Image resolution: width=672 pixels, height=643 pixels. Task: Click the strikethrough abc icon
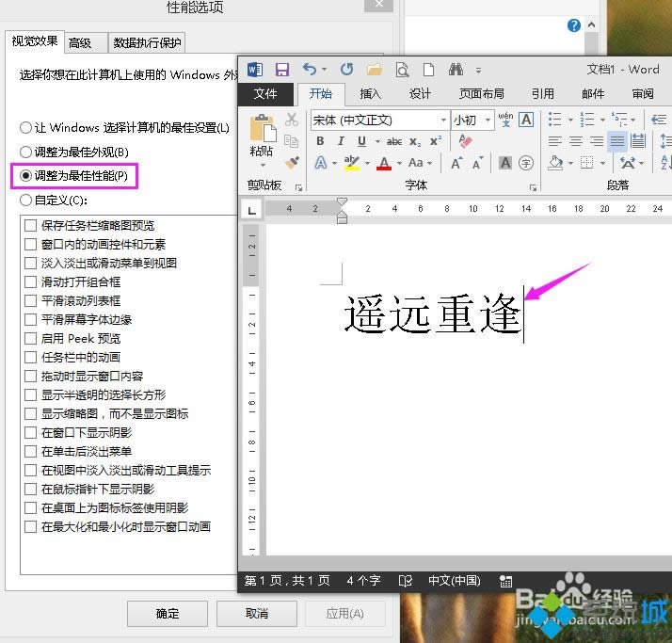click(x=393, y=141)
